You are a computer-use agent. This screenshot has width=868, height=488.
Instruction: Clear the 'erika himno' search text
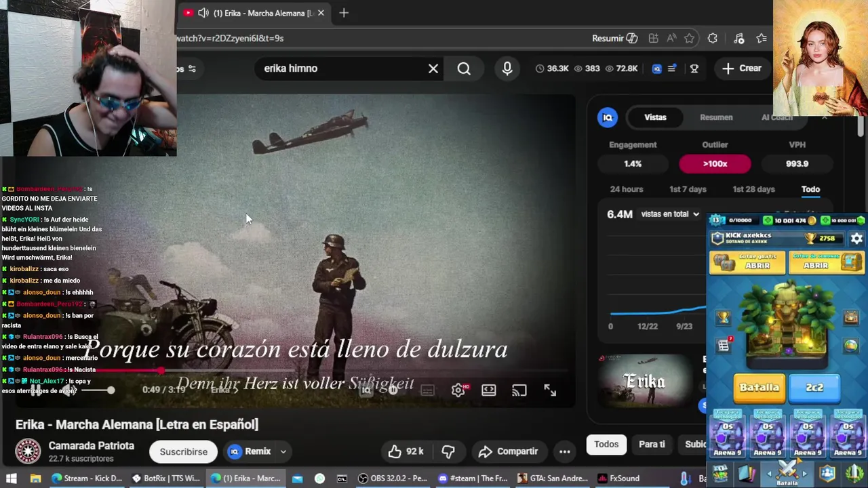[x=433, y=68]
